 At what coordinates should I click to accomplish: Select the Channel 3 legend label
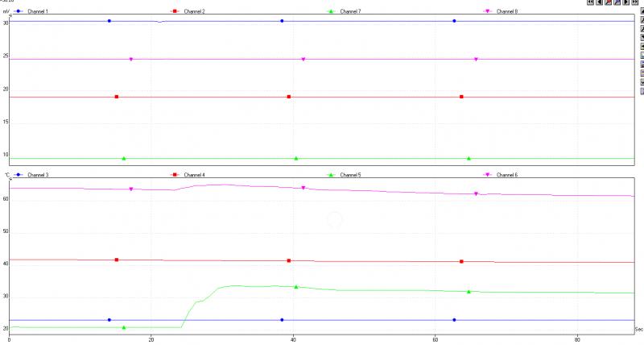[x=38, y=175]
